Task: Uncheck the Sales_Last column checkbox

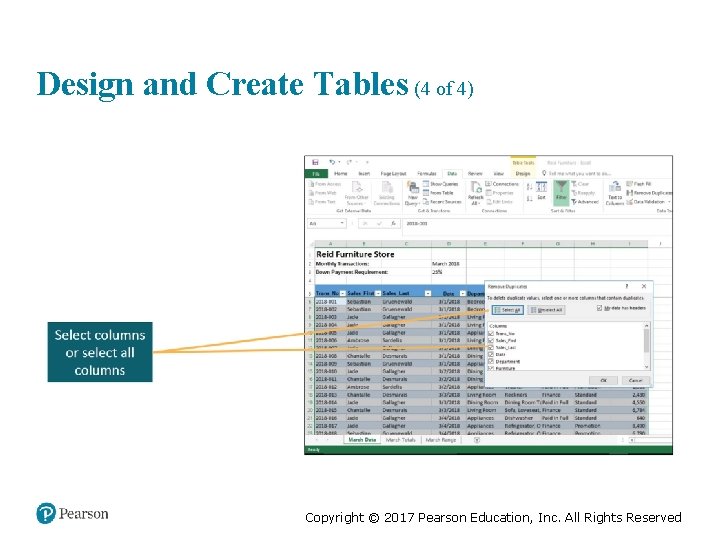Action: 491,348
